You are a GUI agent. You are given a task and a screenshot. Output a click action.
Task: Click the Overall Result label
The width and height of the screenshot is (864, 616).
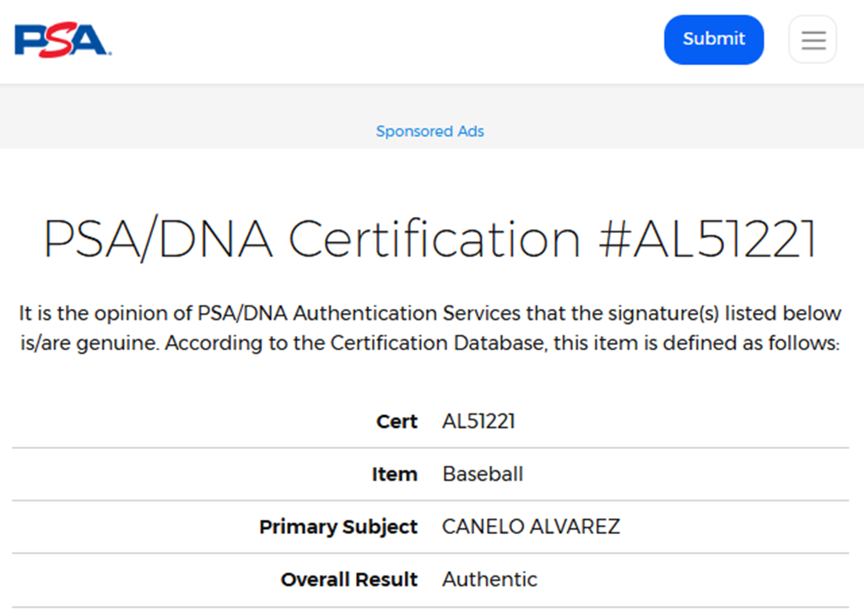tap(348, 580)
